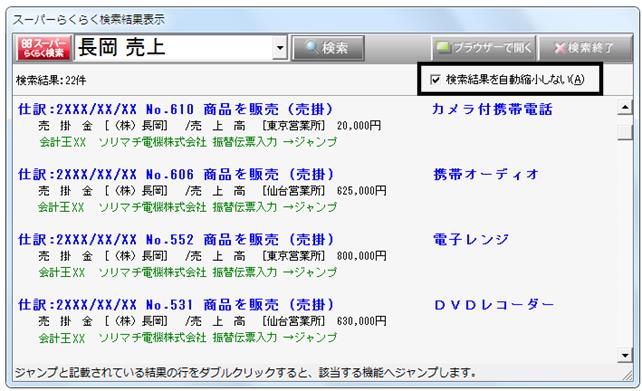
Task: Click 携帯オーディオ text
Action: (486, 174)
